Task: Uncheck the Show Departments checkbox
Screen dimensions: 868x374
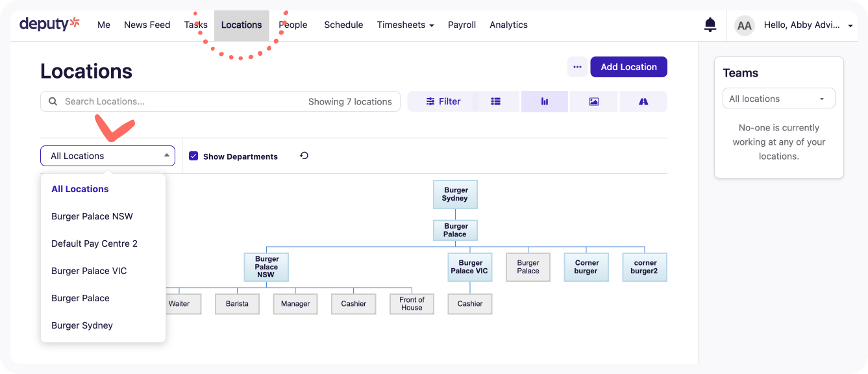Action: tap(193, 156)
